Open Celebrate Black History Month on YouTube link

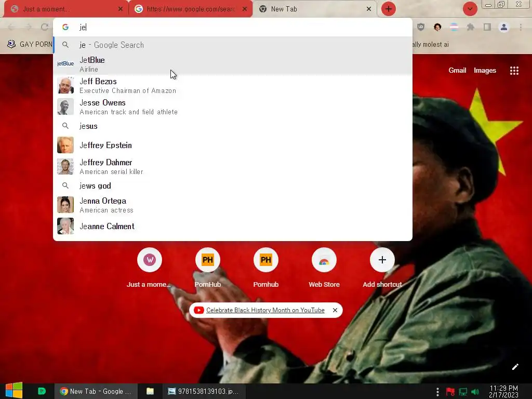click(265, 310)
